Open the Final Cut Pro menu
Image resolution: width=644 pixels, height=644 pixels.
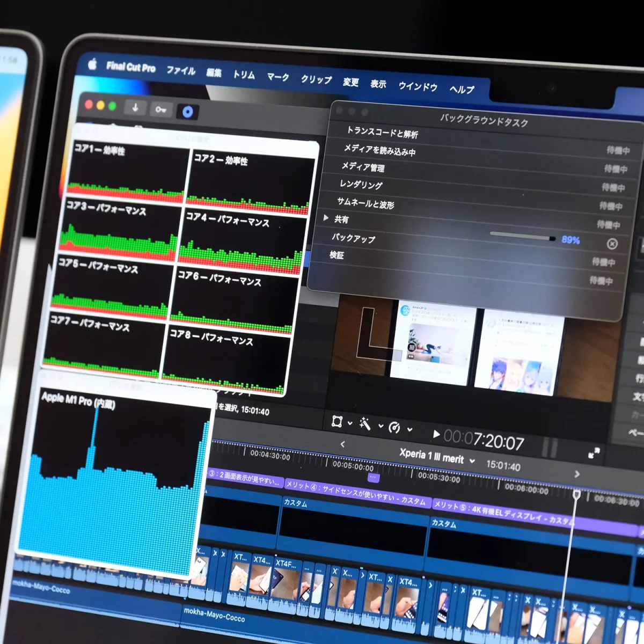pos(131,67)
